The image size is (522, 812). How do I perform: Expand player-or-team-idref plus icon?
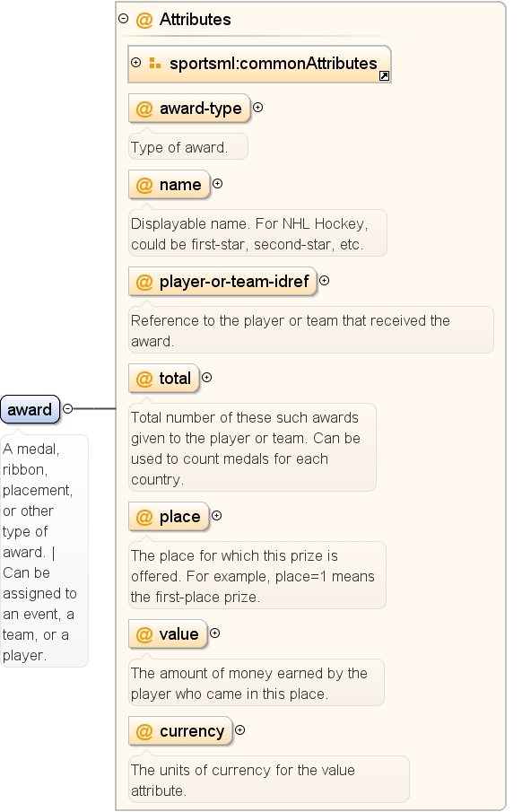(324, 281)
